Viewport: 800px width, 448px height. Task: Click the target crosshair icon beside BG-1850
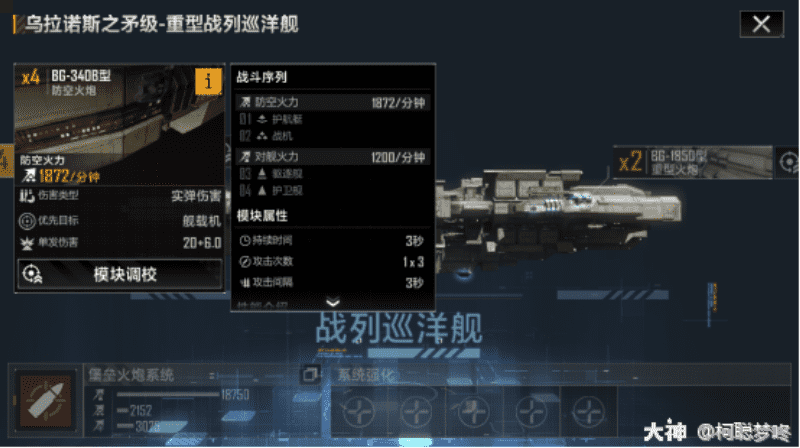788,162
